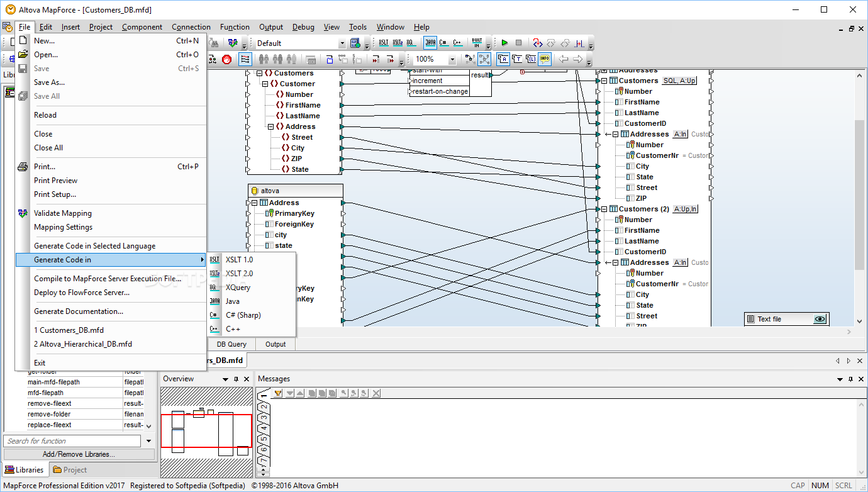
Task: Click the red viewport box in Overview
Action: (x=206, y=431)
